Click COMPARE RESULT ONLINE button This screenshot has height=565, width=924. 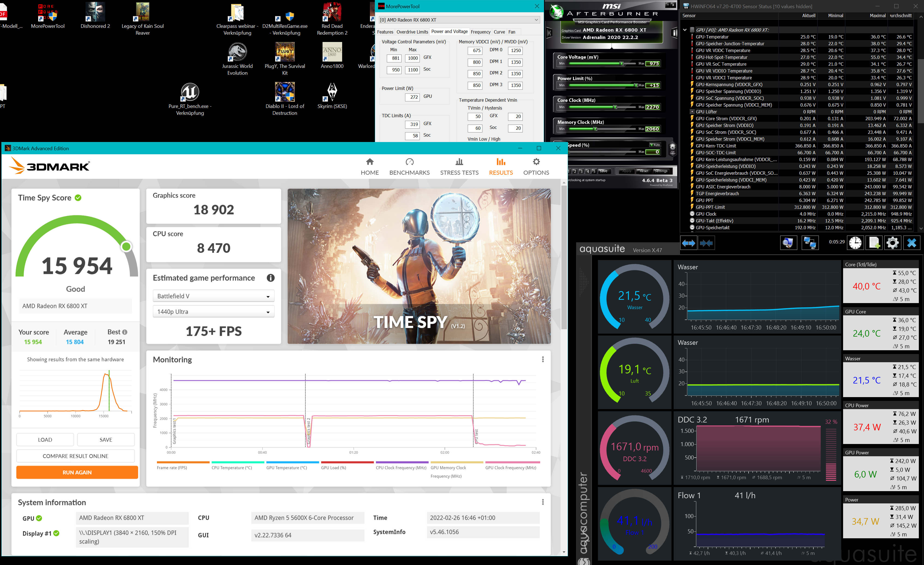coord(75,456)
